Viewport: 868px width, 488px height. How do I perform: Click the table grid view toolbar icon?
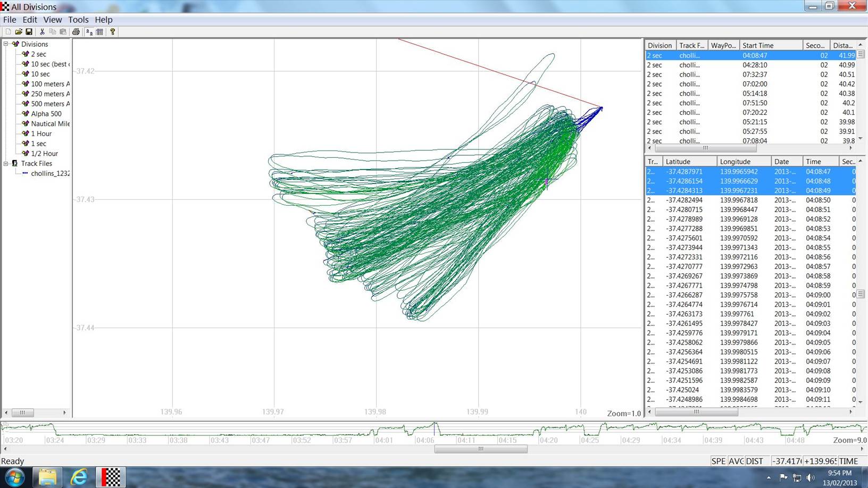(x=99, y=32)
